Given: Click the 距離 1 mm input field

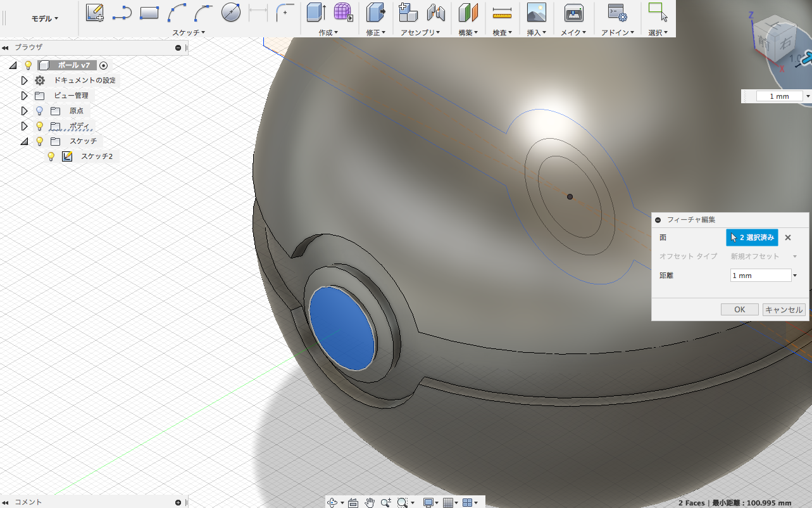Looking at the screenshot, I should click(760, 276).
